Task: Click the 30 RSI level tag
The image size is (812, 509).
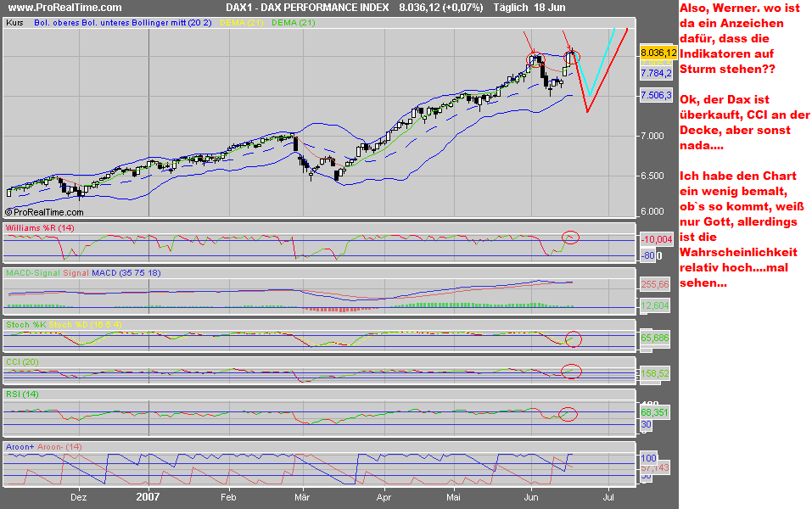Action: pyautogui.click(x=646, y=424)
